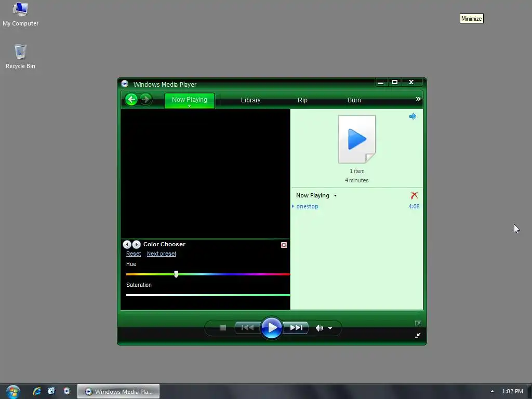Click Windows Media Player taskbar button
532x399 pixels.
coord(118,392)
